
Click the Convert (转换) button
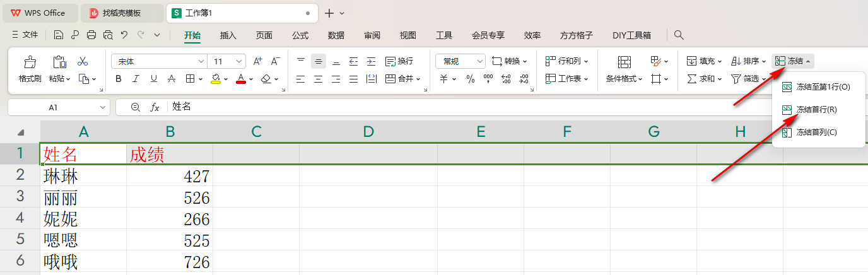509,61
